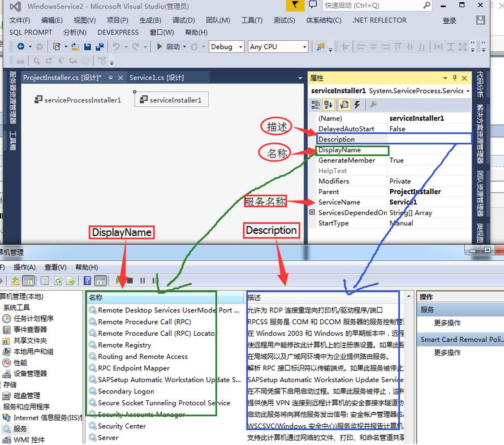Click the Pause Service icon

coord(143,281)
